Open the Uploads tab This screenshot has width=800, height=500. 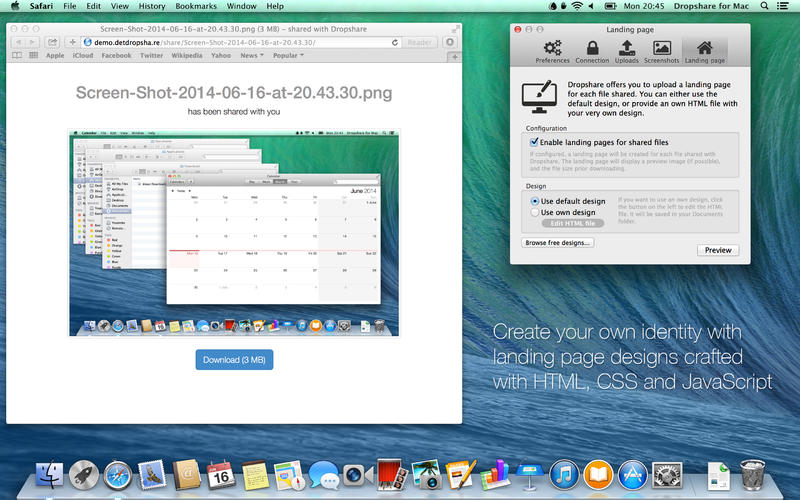[627, 52]
